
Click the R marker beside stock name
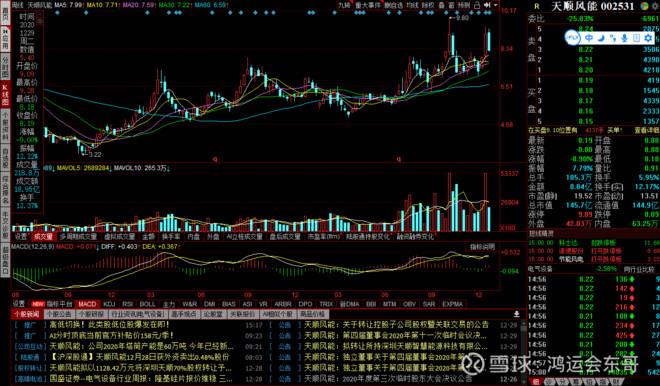click(537, 6)
